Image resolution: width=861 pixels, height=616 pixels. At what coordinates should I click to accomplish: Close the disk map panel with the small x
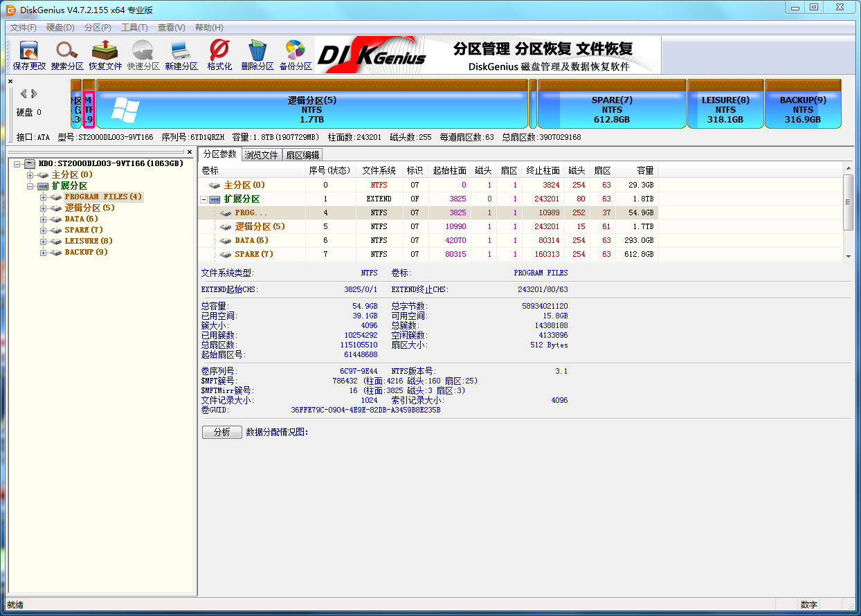[x=10, y=82]
